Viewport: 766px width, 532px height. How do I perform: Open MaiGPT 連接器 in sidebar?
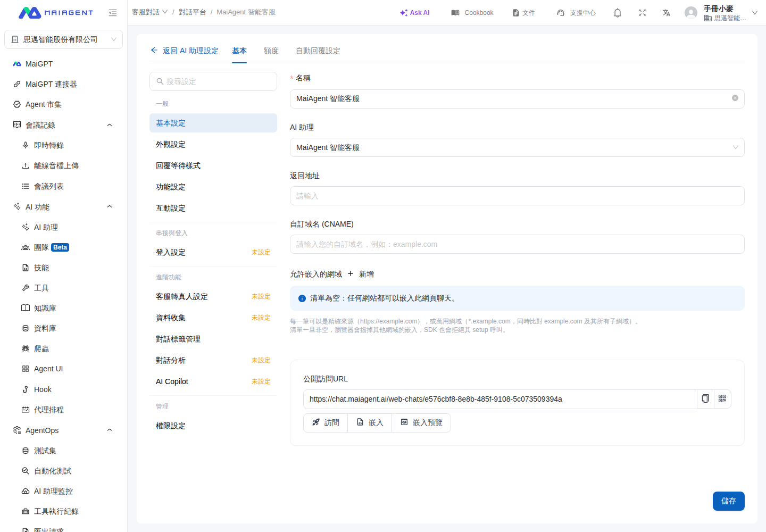63,84
